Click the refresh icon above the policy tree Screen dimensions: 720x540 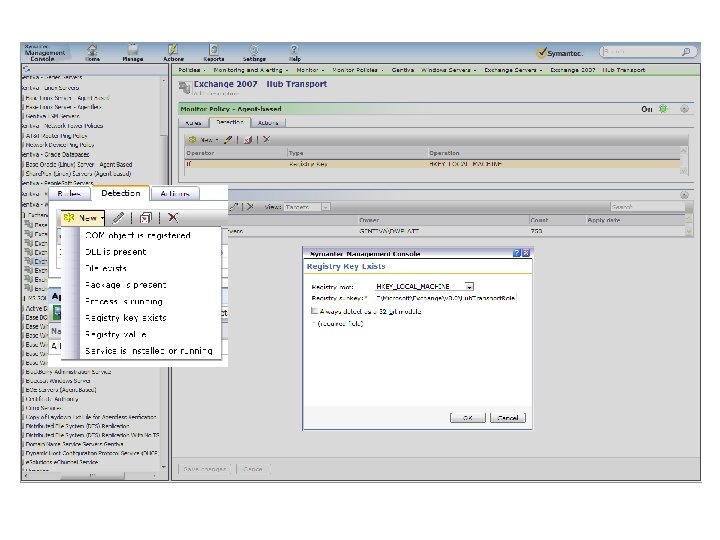[x=27, y=69]
